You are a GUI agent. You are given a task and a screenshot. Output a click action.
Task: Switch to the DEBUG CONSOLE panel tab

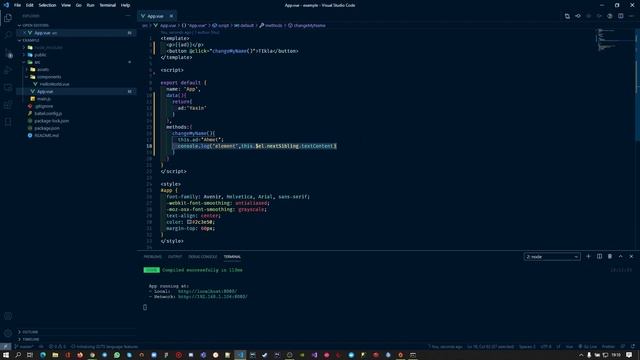pos(203,257)
